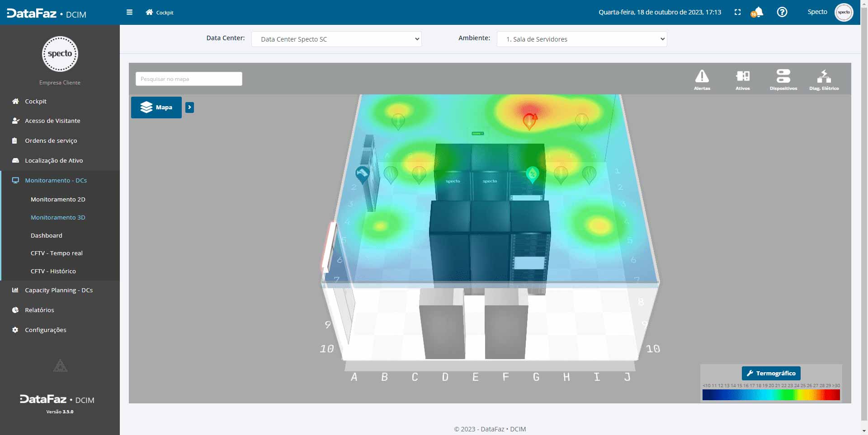Viewport: 868px width, 435px height.
Task: Open the Dashboard menu item
Action: [x=47, y=235]
